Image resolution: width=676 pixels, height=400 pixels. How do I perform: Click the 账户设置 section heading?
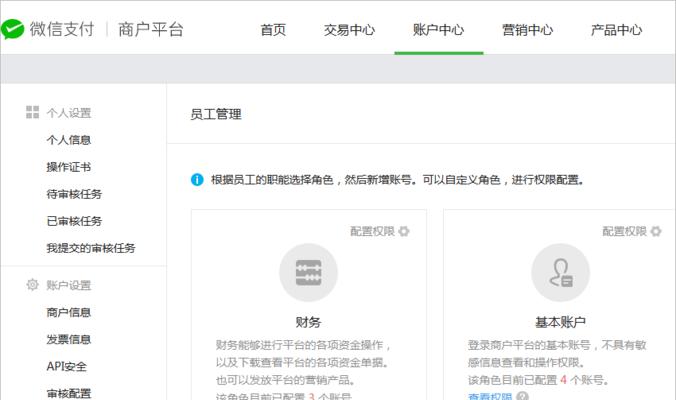click(x=69, y=285)
